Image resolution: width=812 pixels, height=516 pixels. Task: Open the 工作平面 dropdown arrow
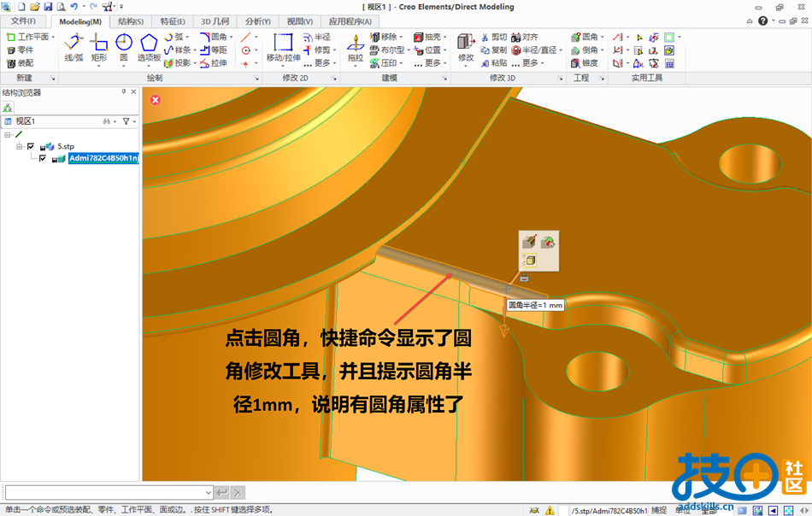(53, 38)
